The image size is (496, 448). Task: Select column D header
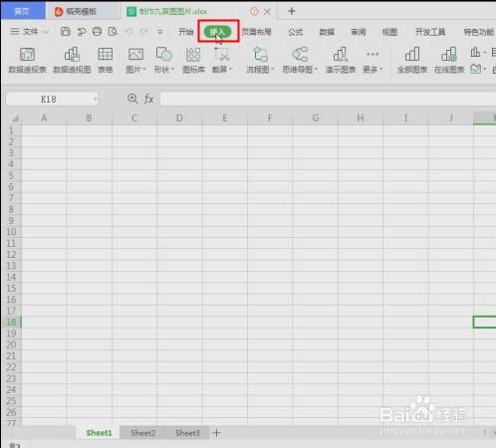point(179,118)
